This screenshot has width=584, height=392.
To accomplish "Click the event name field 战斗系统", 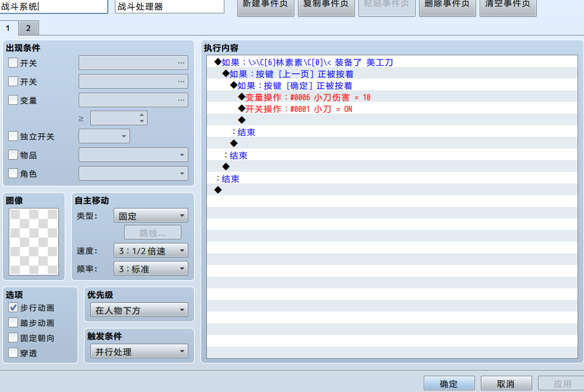I will 54,7.
